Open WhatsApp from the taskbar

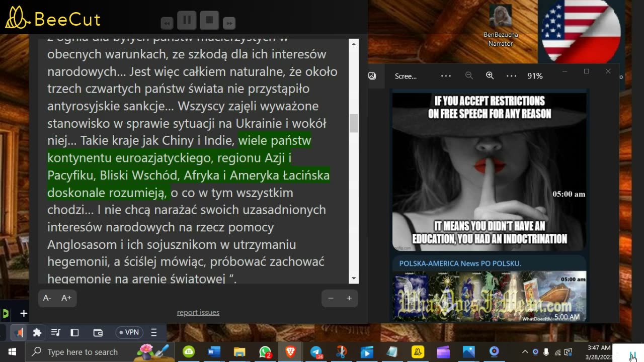(x=265, y=352)
